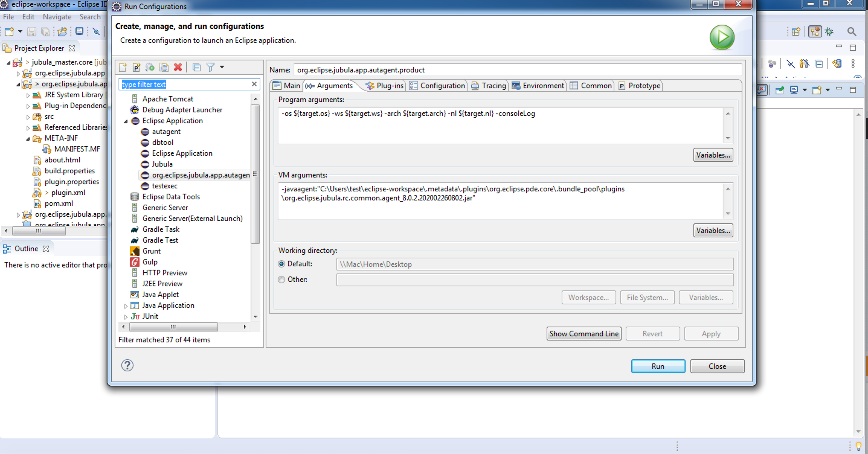The height and width of the screenshot is (454, 868).
Task: Switch to the Environment tab
Action: [x=538, y=85]
